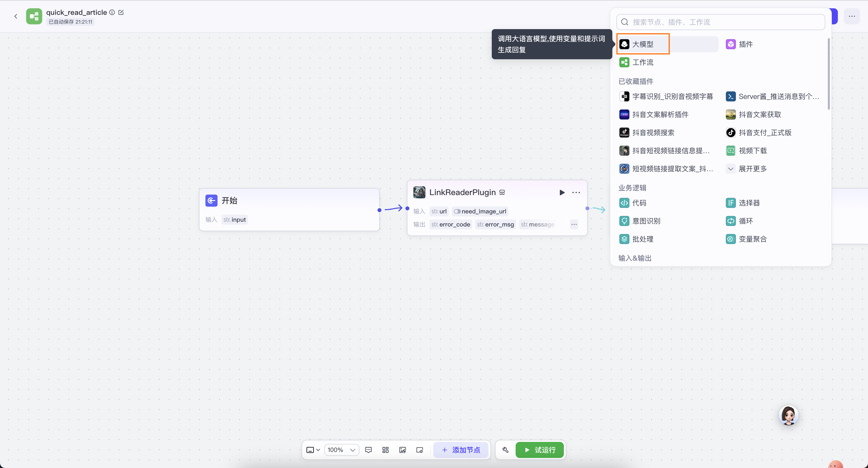Click the 添加节点 button

pos(461,450)
